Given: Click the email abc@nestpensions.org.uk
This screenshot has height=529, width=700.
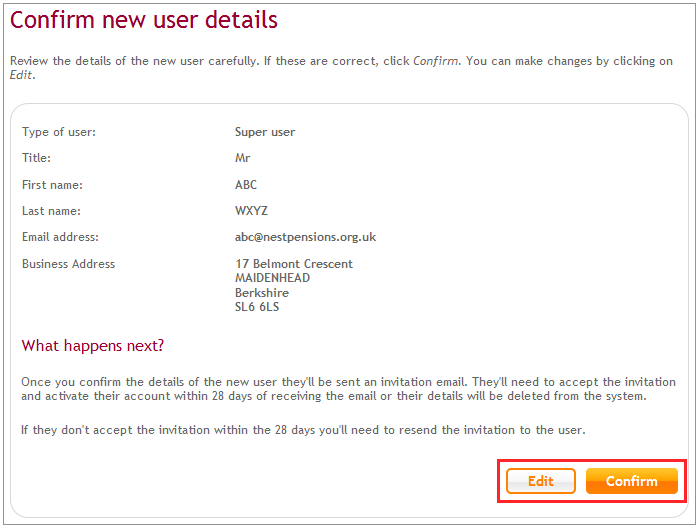Looking at the screenshot, I should click(x=305, y=238).
